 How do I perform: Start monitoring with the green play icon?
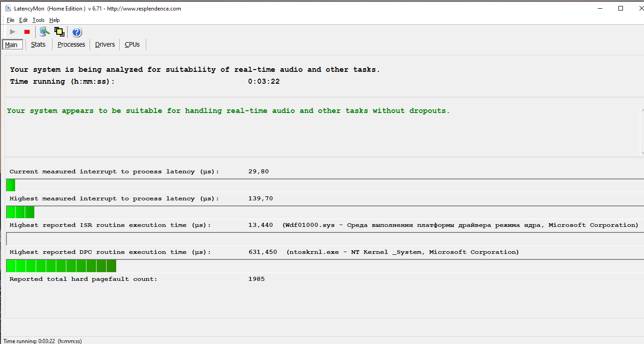(13, 32)
